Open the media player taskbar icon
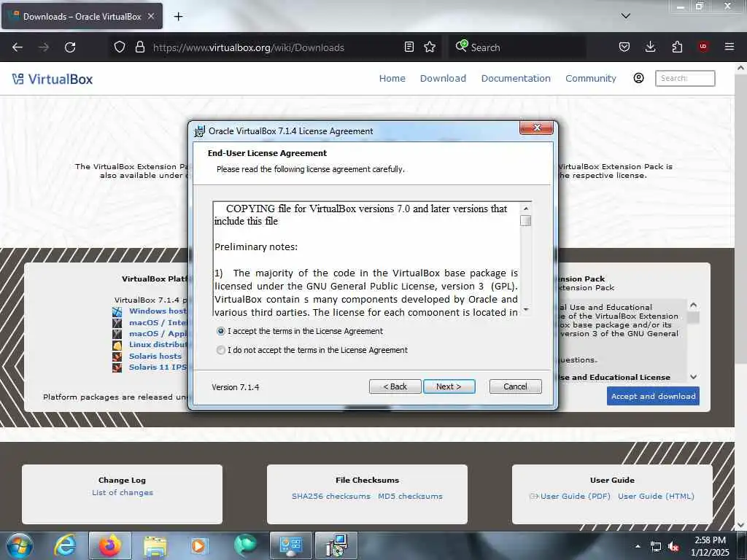747x560 pixels. [x=198, y=545]
